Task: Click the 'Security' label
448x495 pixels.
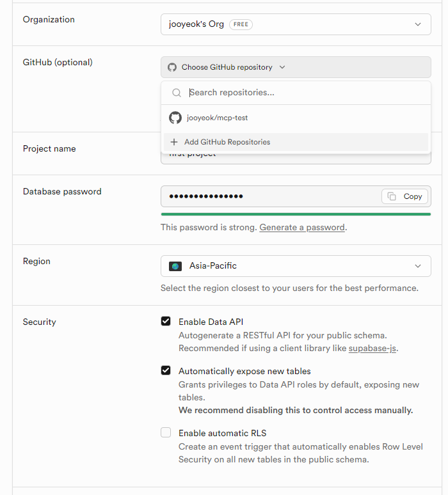Action: tap(39, 322)
